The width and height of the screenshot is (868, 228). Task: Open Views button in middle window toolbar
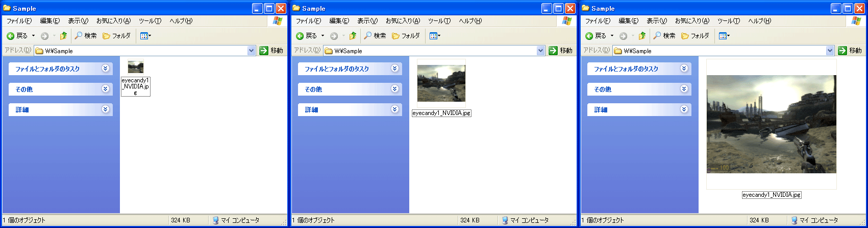click(x=435, y=36)
